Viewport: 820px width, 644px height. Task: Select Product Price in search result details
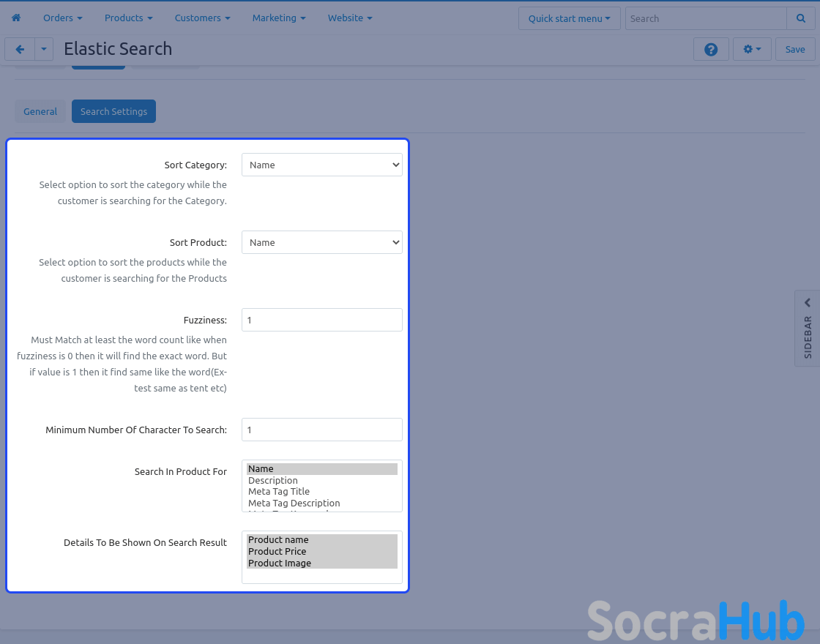click(x=277, y=551)
